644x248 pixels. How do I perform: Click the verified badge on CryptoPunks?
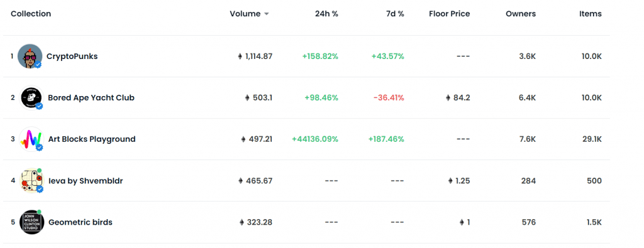click(38, 65)
